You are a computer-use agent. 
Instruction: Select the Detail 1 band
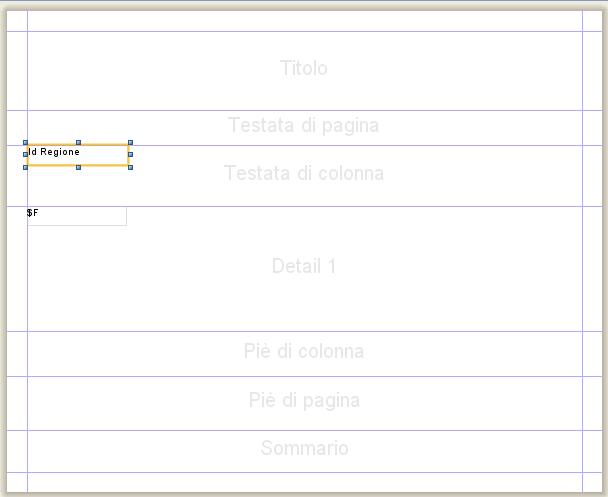tap(305, 269)
